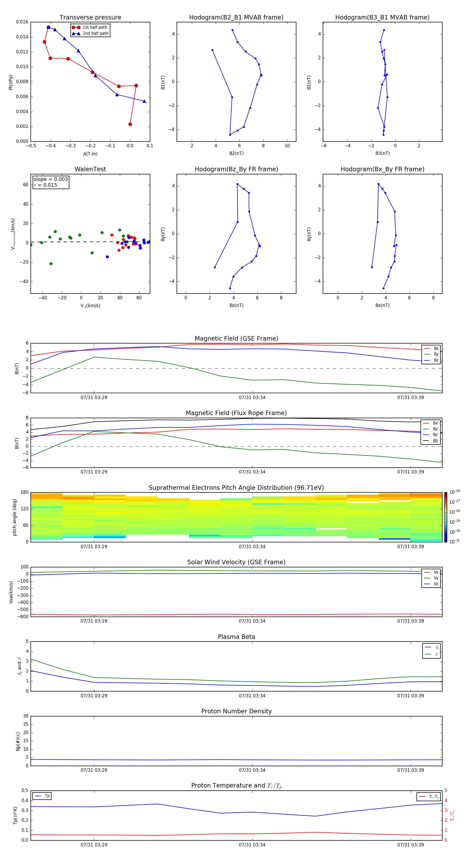Click the pitch angle colorbar

445,517
